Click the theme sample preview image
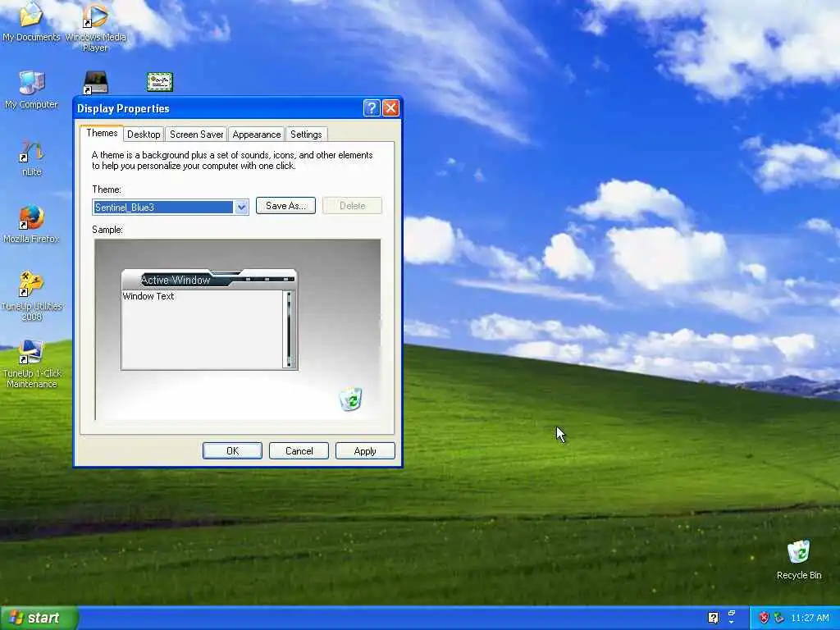This screenshot has width=840, height=630. click(x=238, y=330)
